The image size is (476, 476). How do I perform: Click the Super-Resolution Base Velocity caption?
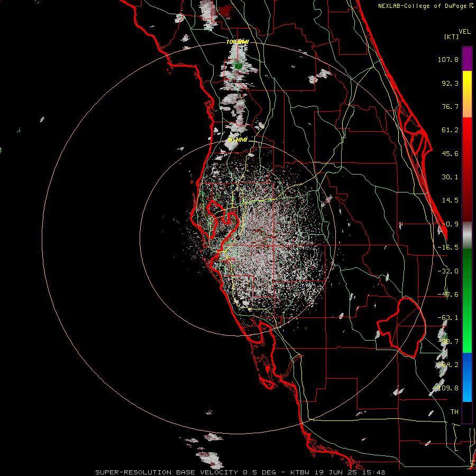point(240,472)
